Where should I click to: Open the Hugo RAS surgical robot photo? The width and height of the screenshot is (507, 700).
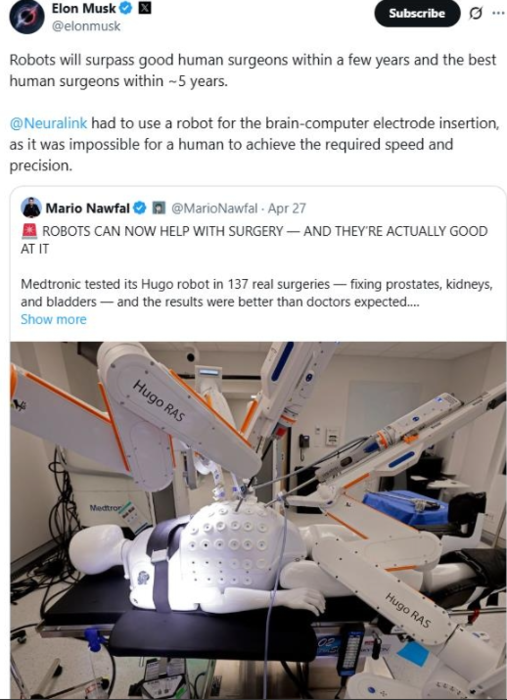click(258, 521)
